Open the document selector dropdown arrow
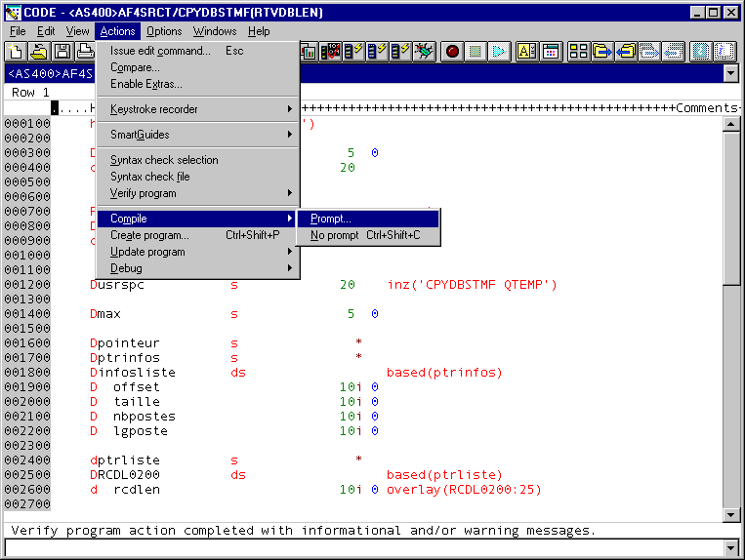 [729, 73]
